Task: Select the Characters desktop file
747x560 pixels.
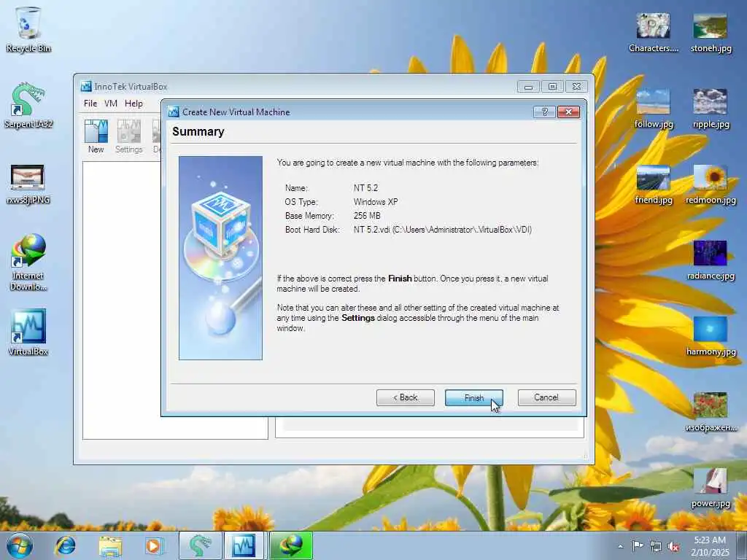Action: point(653,32)
